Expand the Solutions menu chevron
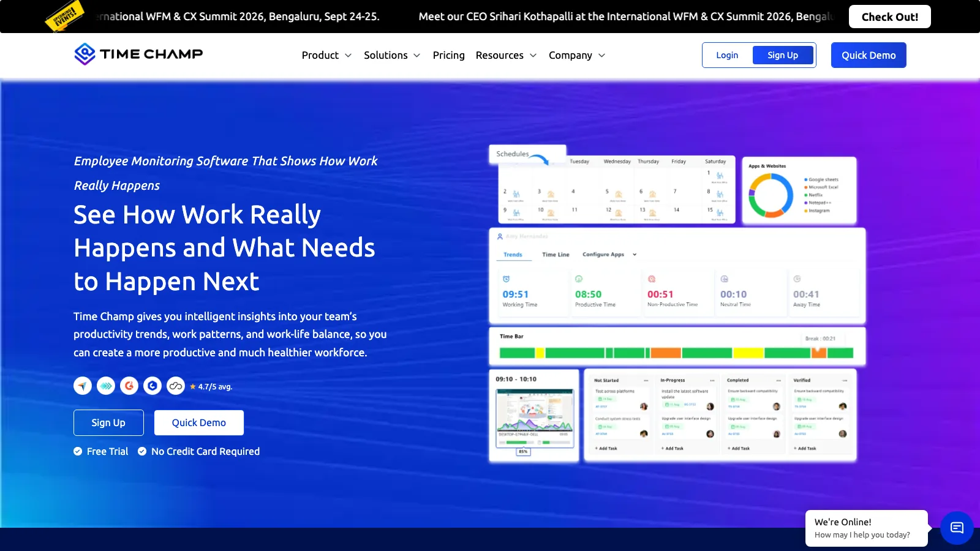Image resolution: width=980 pixels, height=551 pixels. (417, 56)
